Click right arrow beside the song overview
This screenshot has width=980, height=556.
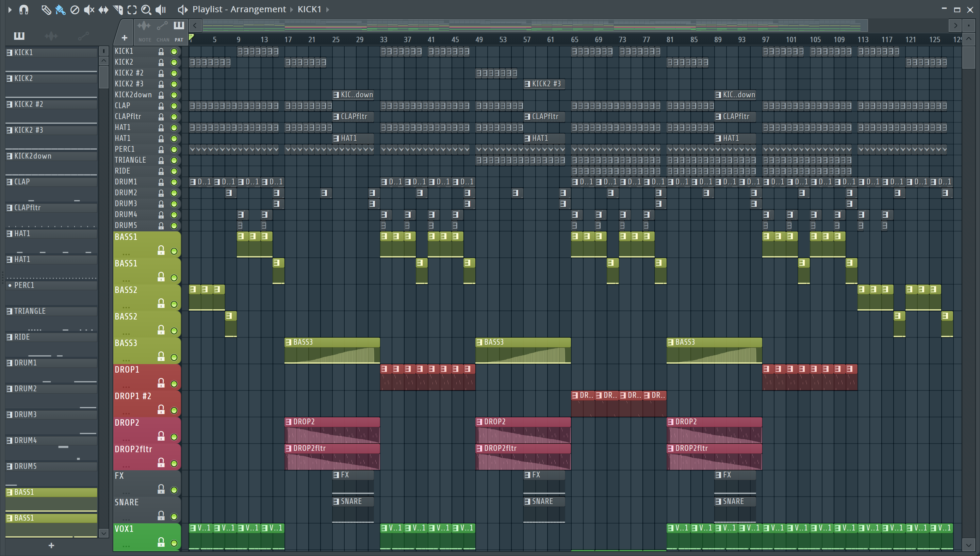(955, 26)
